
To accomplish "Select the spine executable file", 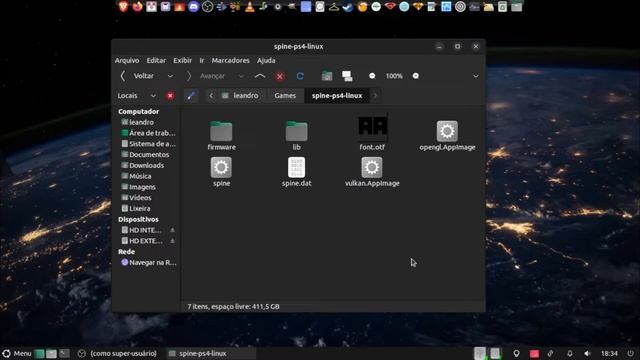I will coord(221,172).
